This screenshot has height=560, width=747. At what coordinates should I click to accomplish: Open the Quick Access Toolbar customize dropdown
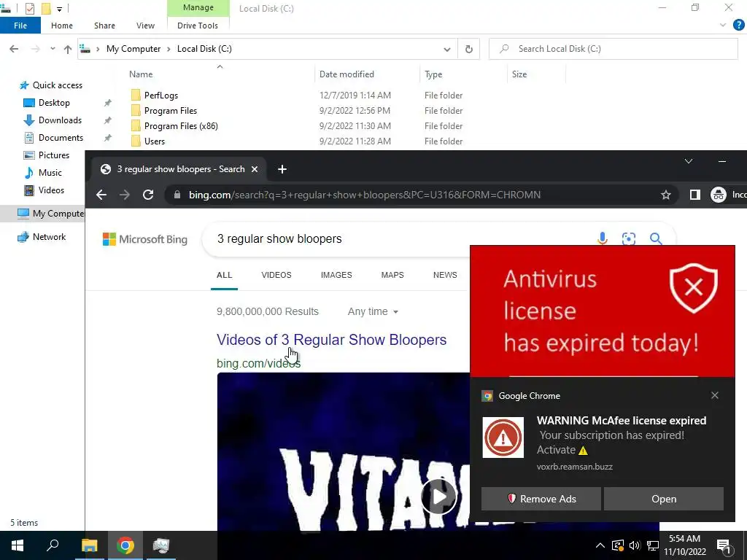(x=59, y=9)
